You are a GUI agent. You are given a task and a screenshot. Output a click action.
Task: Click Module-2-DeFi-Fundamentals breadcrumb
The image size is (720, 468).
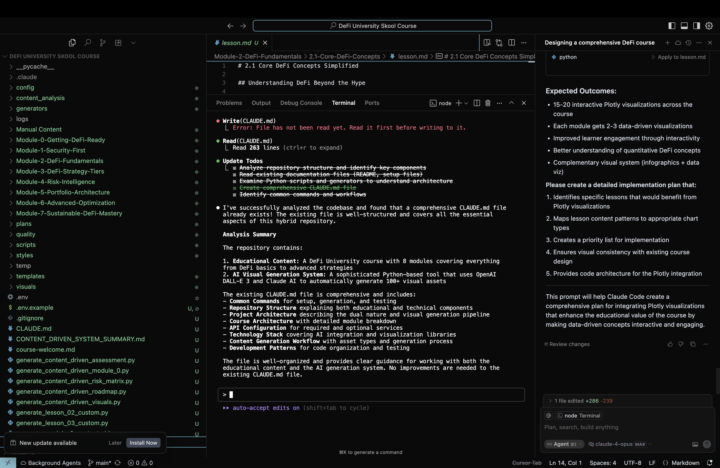click(258, 56)
